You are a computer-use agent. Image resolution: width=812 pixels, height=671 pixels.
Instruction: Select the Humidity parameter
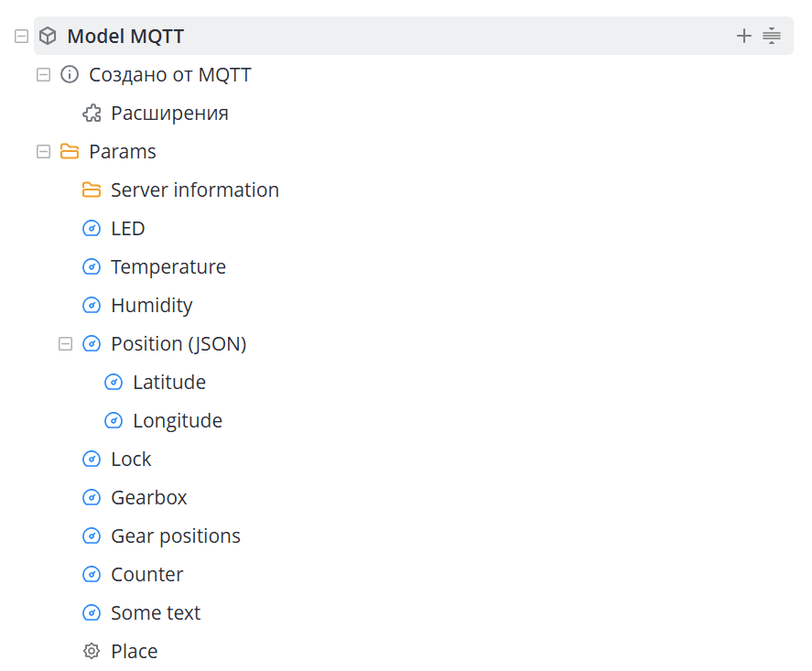[152, 306]
